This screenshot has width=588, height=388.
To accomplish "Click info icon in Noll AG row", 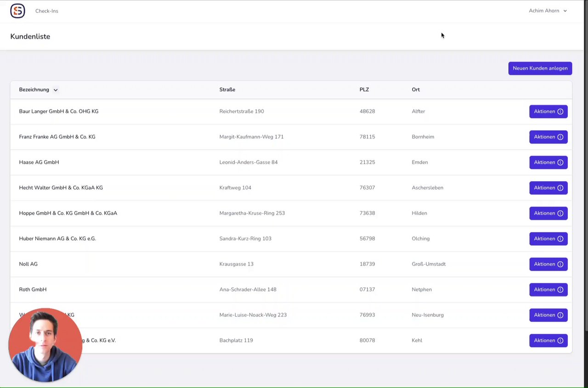I will tap(560, 264).
